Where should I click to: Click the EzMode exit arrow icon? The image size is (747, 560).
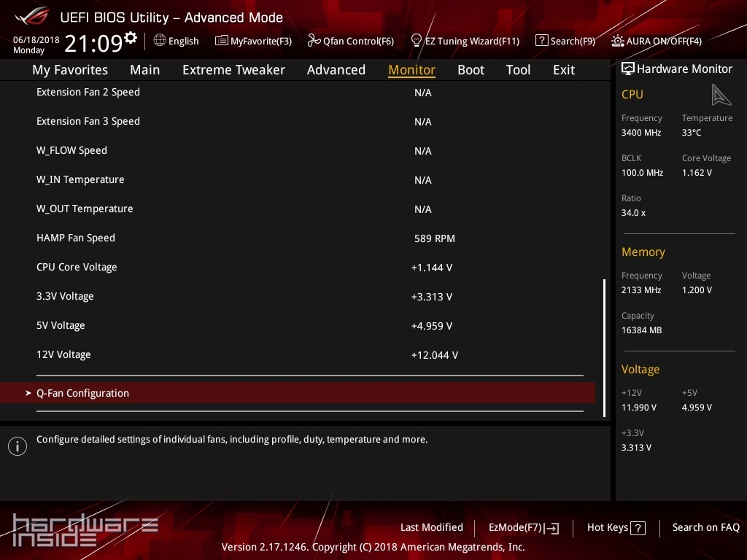(551, 528)
